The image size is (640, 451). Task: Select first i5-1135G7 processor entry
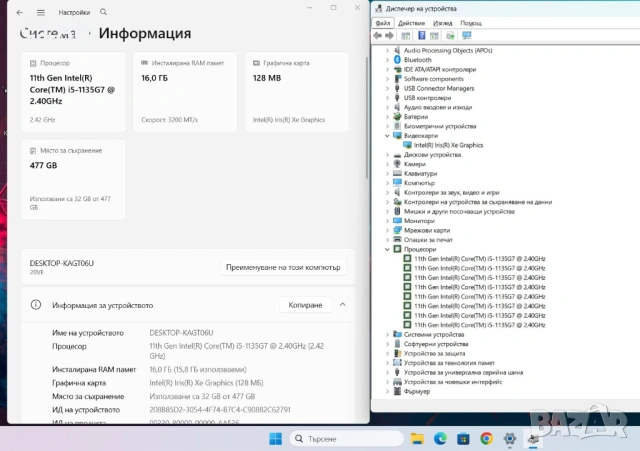(x=480, y=258)
